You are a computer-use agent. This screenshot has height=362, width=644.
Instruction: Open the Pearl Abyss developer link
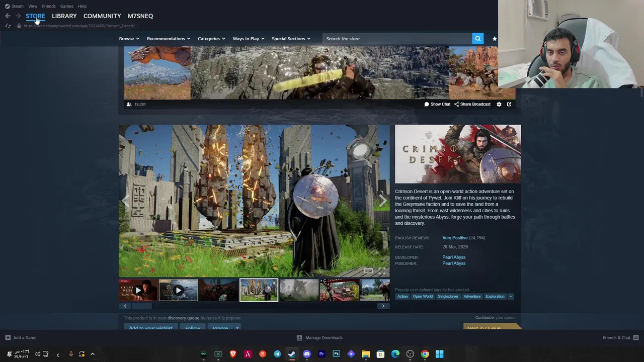point(454,257)
